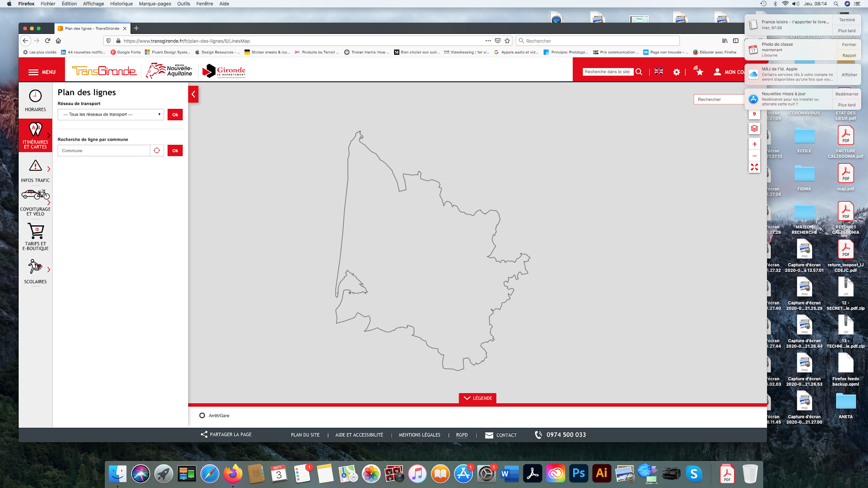The height and width of the screenshot is (488, 868).
Task: Open Illustrator from the Dock
Action: point(601,473)
